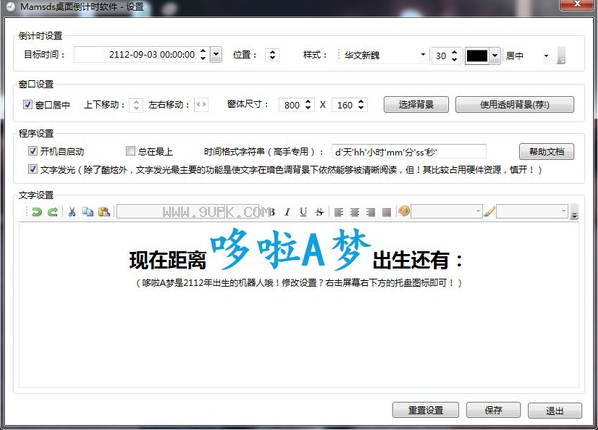The image size is (598, 430).
Task: Toggle italic formatting
Action: click(x=288, y=212)
